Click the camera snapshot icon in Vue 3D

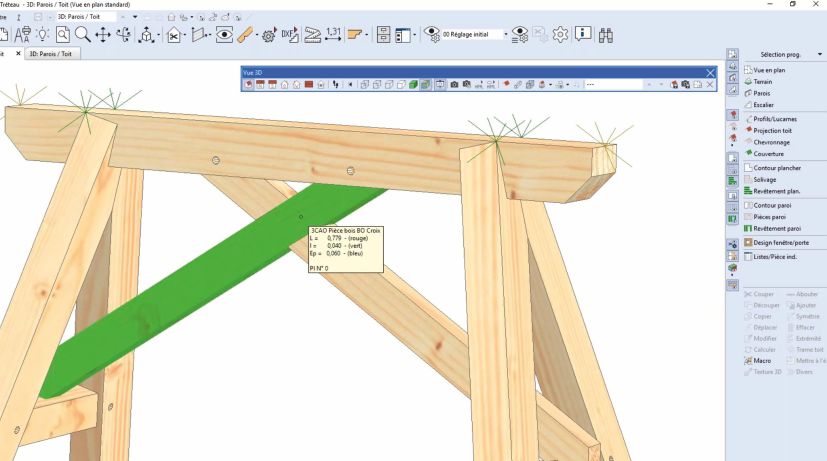453,85
